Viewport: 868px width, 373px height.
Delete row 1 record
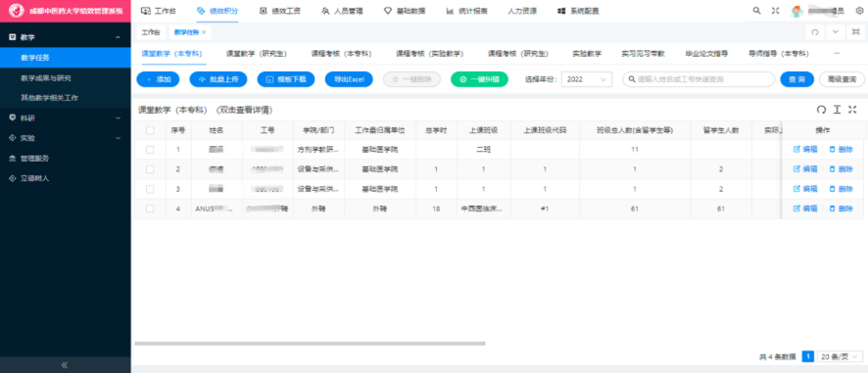[841, 150]
